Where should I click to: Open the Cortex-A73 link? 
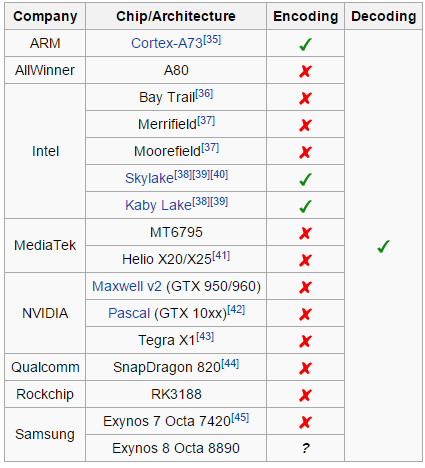click(167, 43)
